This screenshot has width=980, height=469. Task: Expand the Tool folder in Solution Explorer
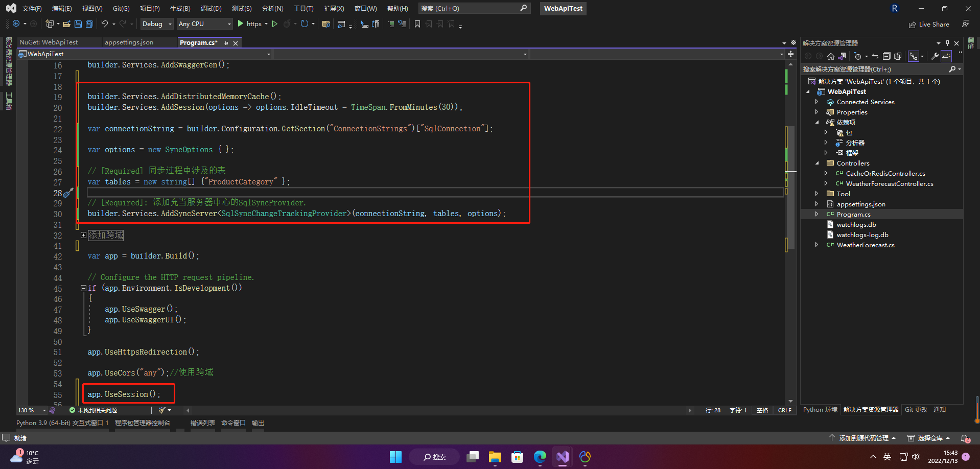click(x=817, y=194)
